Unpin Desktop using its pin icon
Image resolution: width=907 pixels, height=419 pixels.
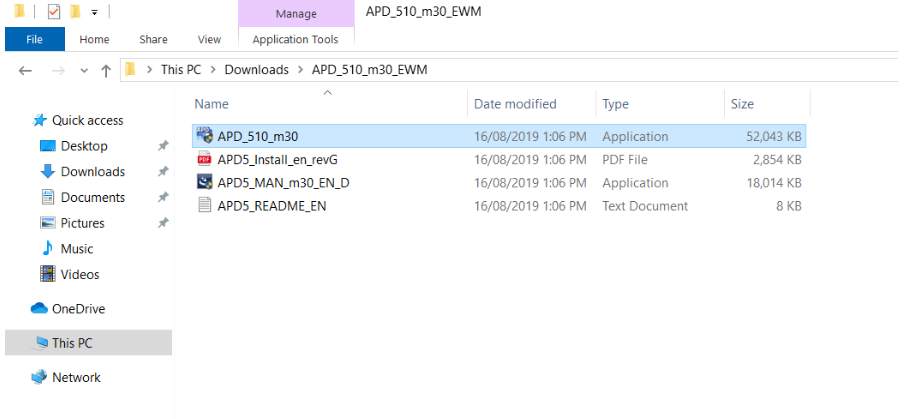pyautogui.click(x=163, y=146)
